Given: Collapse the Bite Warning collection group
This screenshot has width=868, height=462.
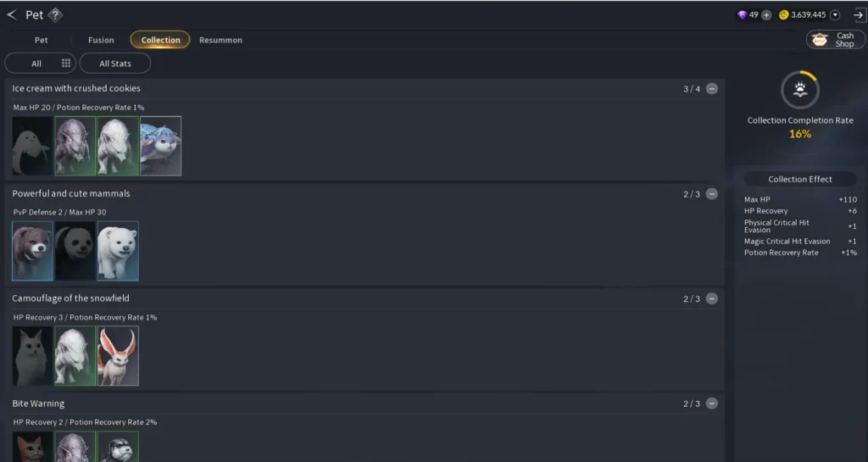Looking at the screenshot, I should [712, 404].
